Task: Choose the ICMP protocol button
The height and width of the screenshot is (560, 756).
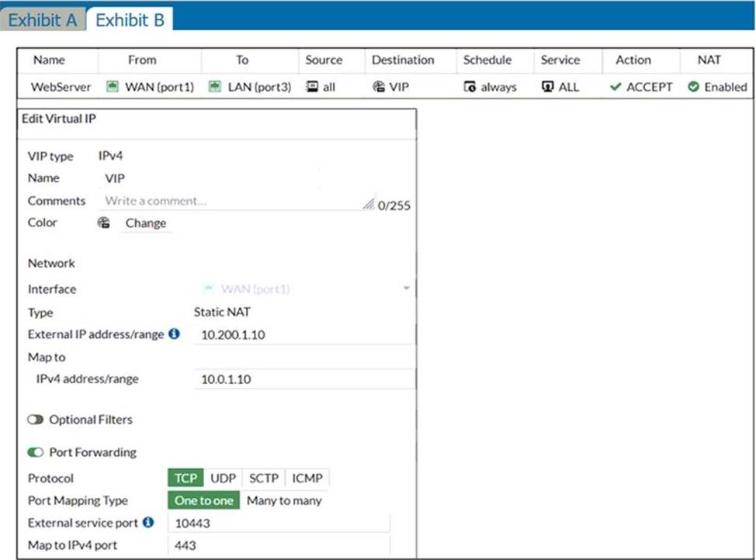Action: pyautogui.click(x=307, y=479)
